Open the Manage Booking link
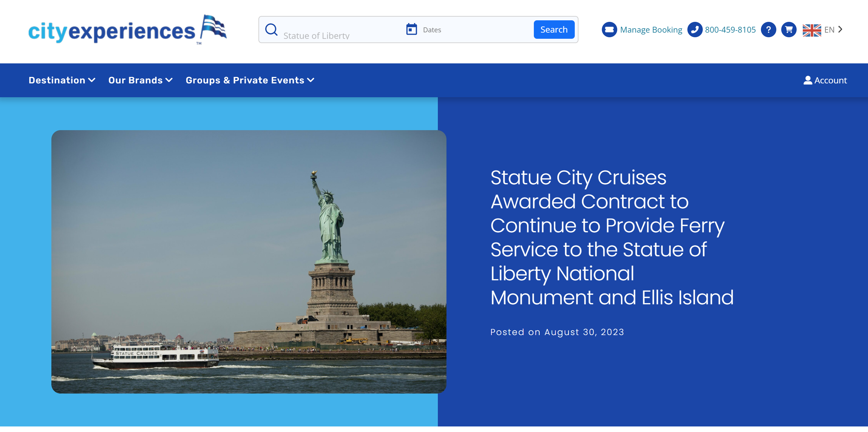Viewport: 868px width, 432px height. 651,30
